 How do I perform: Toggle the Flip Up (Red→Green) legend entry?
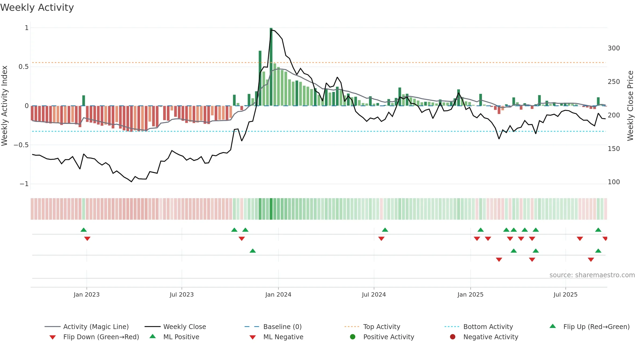pyautogui.click(x=590, y=327)
